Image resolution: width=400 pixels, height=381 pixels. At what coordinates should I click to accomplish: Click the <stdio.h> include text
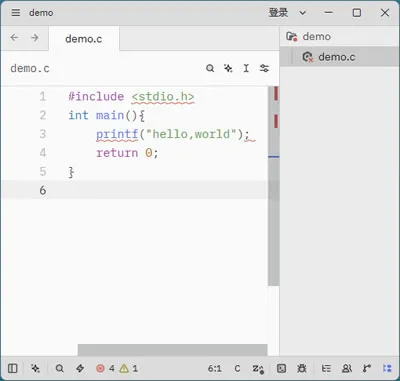(163, 97)
